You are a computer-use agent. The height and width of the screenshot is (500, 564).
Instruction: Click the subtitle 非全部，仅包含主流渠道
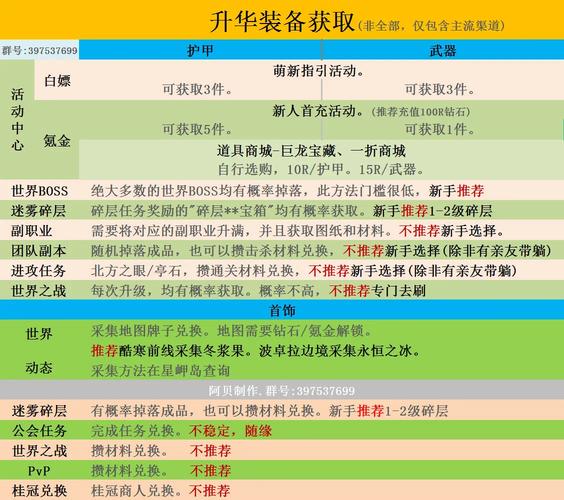click(431, 26)
